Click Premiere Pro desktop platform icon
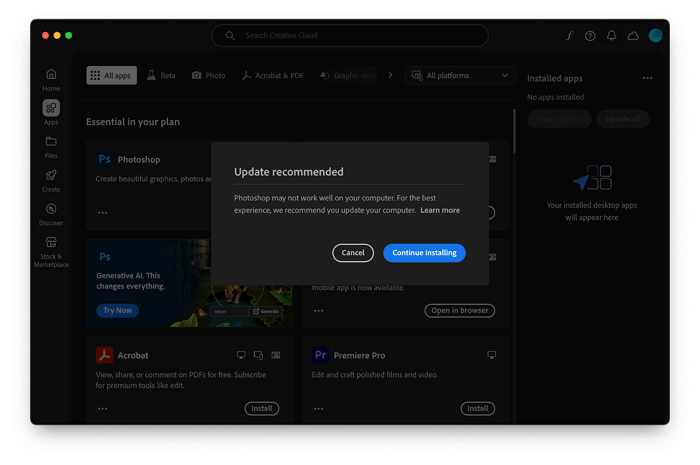700x465 pixels. pyautogui.click(x=492, y=355)
